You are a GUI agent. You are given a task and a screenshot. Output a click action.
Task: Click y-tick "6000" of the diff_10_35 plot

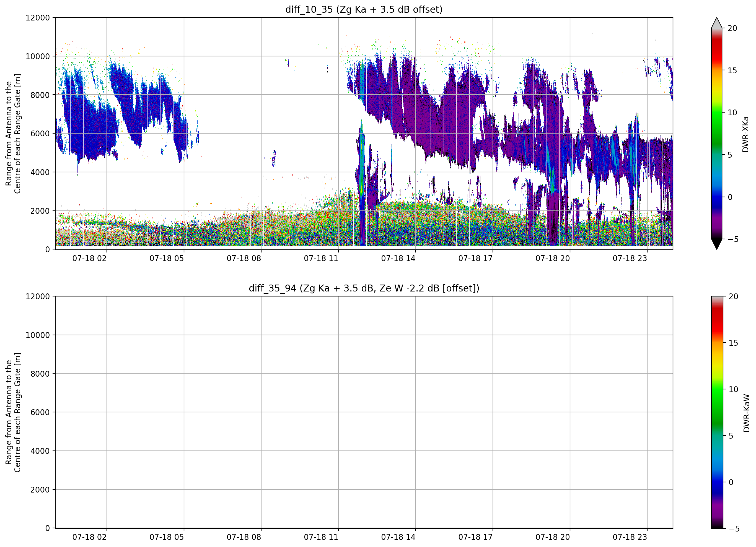pos(40,134)
